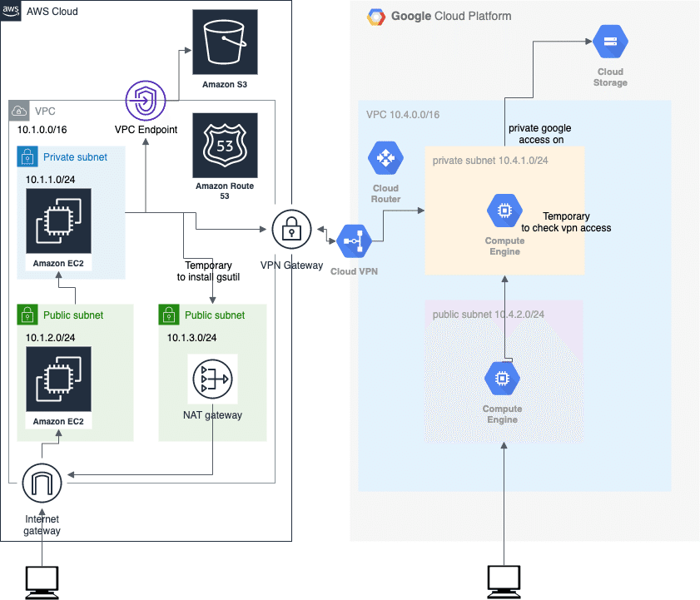
Task: Select the '10.1.0.0/16' VPC CIDR text
Action: click(x=42, y=130)
